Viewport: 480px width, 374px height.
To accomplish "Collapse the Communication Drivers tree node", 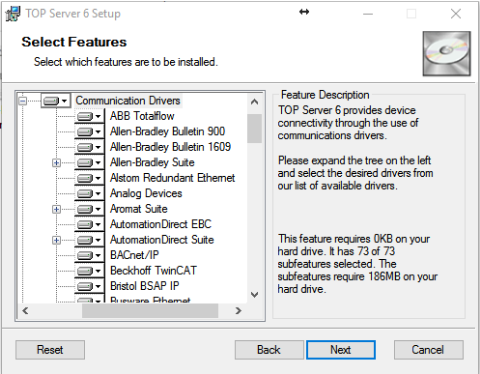I will (23, 101).
